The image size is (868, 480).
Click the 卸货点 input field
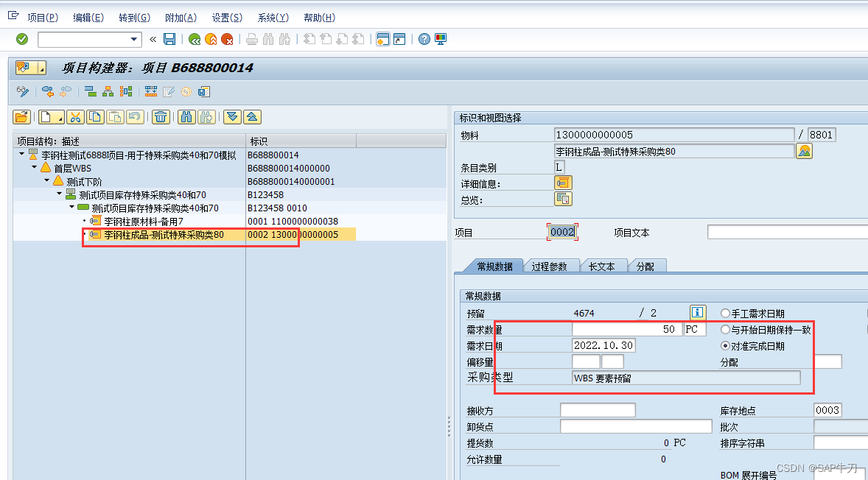[x=635, y=426]
